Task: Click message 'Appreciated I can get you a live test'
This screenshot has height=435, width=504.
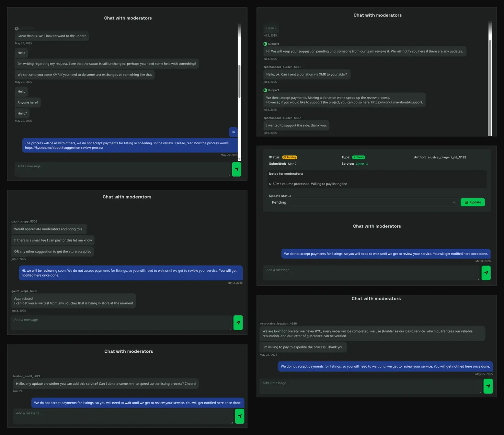Action: point(74,301)
